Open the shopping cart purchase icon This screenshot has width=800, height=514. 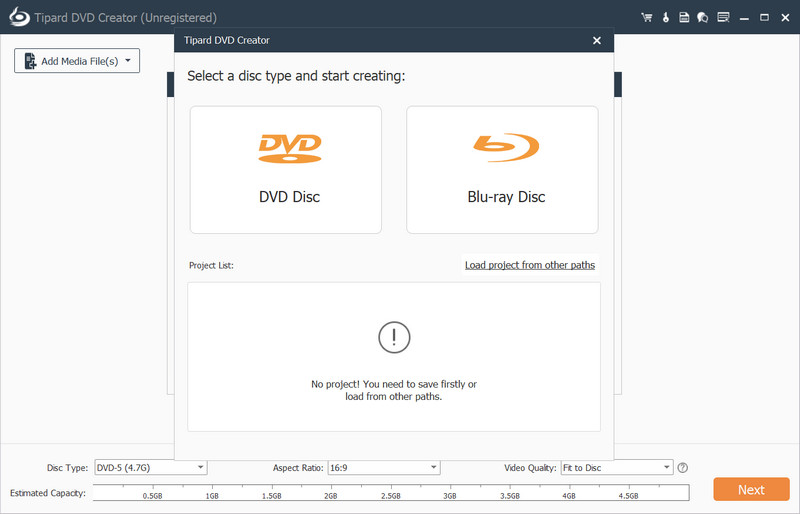point(647,17)
